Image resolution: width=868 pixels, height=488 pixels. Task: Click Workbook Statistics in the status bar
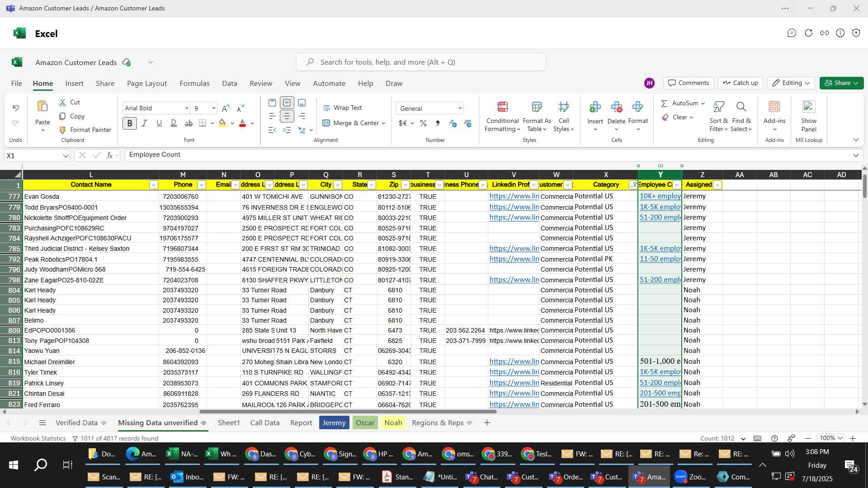[x=38, y=438]
